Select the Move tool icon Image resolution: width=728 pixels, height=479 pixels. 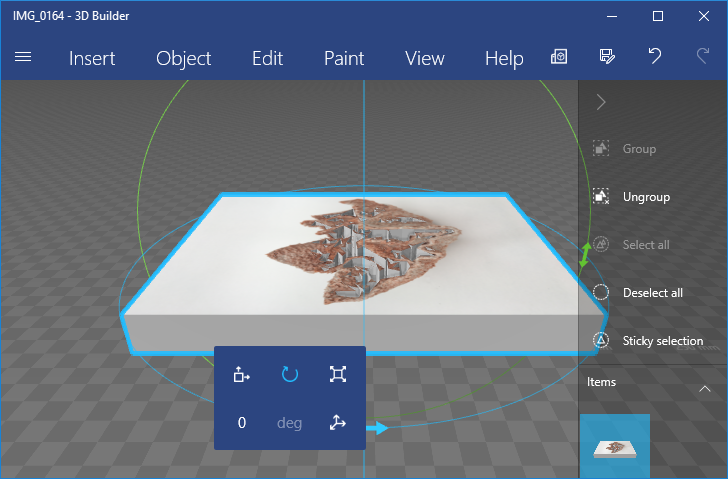click(x=241, y=374)
